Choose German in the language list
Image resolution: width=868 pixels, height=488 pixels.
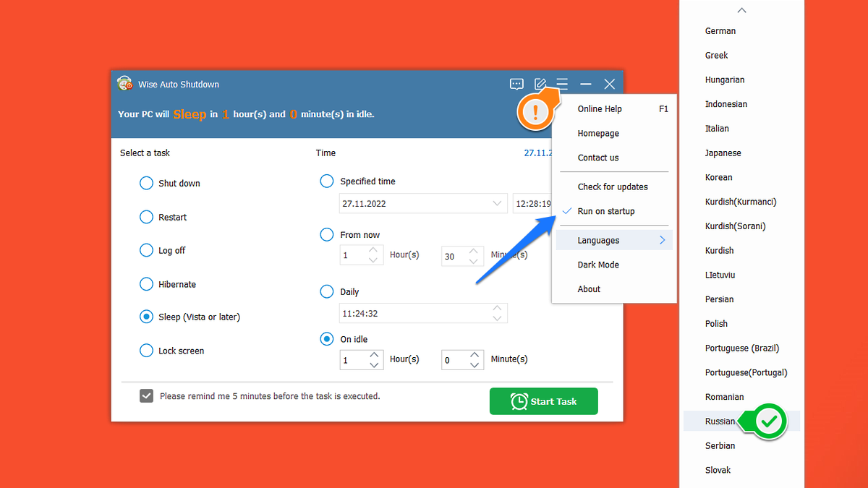tap(742, 31)
